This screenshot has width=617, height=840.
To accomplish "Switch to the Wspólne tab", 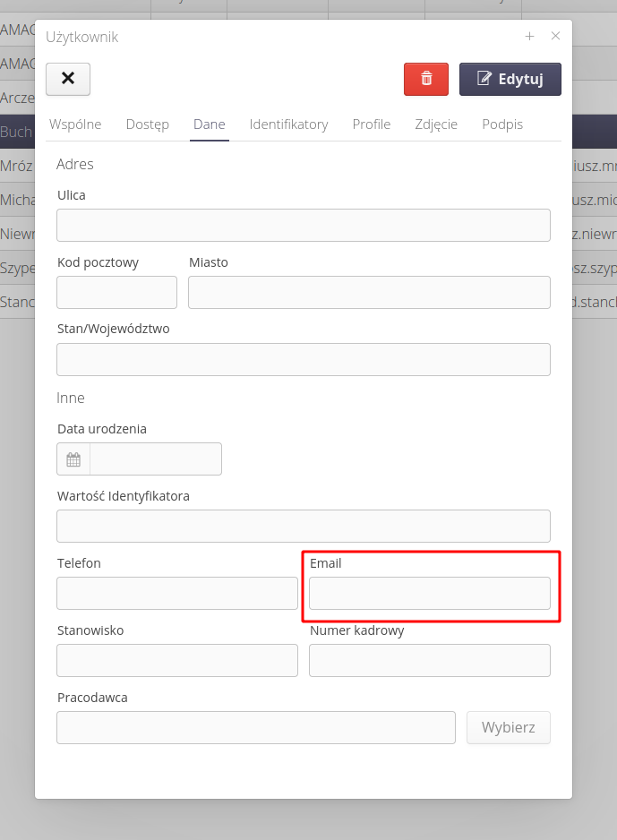I will click(x=75, y=124).
